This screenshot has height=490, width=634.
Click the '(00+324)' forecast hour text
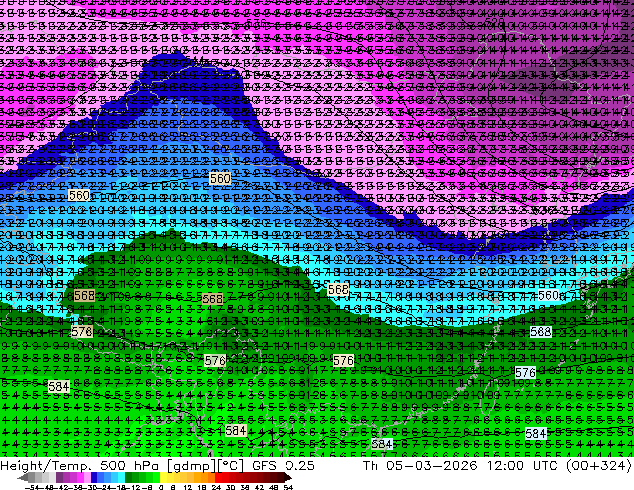coord(598,466)
